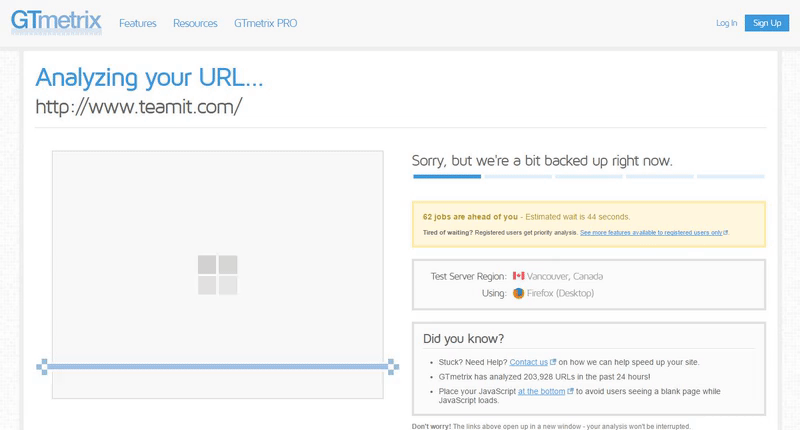Screen dimensions: 800x430
Task: Click 'Sorry, but we're a bit backed up' text
Action: [542, 161]
